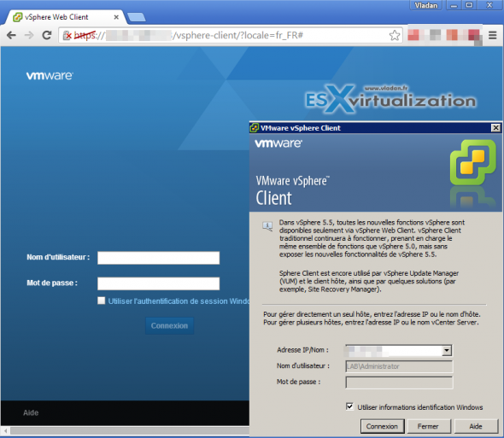Click the vSphere Client title bar icon

coord(255,128)
